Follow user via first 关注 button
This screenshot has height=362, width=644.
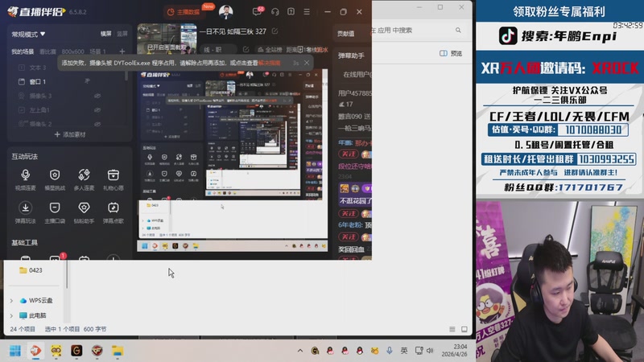coord(349,154)
